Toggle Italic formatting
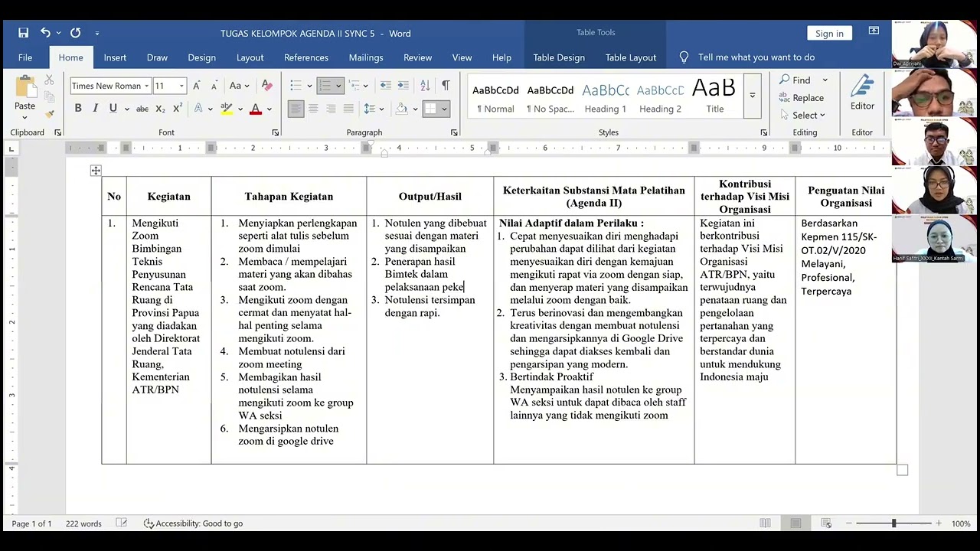Screen dimensions: 980x551 [96, 109]
